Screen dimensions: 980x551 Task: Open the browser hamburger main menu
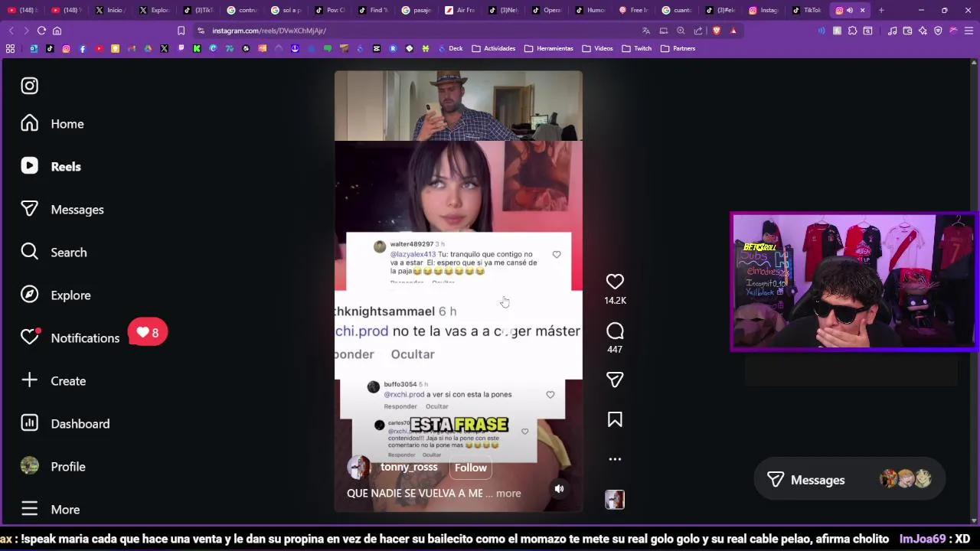click(x=969, y=31)
